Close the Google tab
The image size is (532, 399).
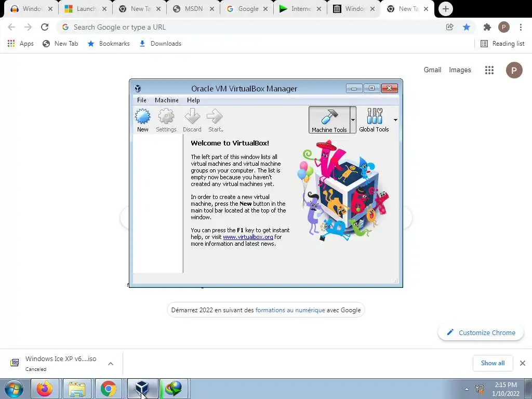click(265, 9)
